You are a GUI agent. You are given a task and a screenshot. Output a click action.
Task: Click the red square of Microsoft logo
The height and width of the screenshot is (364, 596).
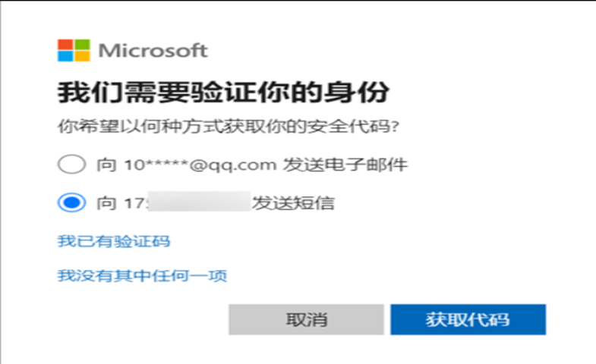coord(65,45)
